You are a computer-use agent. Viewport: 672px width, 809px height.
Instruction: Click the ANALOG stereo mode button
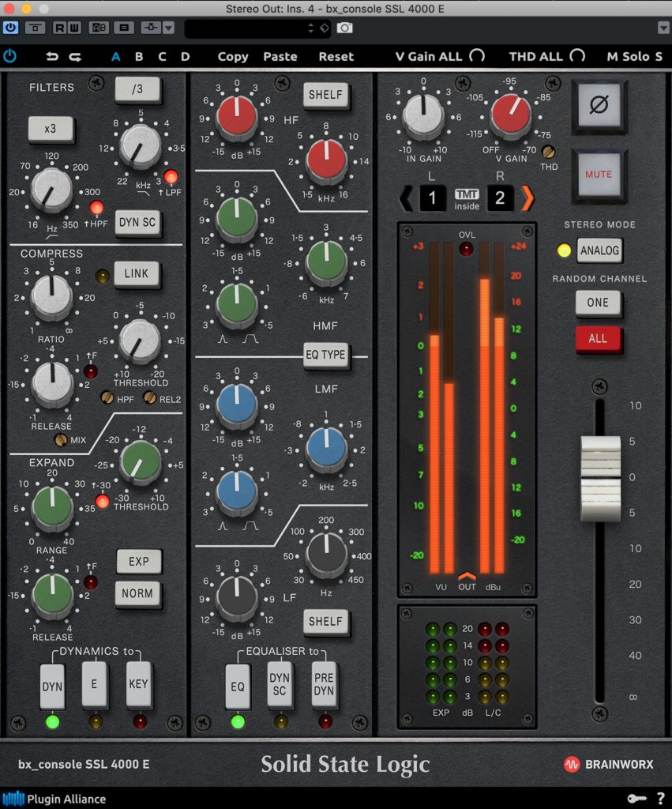(x=599, y=250)
